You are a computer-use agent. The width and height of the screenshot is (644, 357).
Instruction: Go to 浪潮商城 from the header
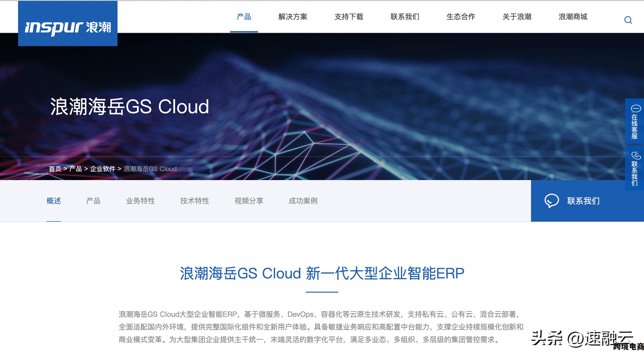[x=573, y=17]
